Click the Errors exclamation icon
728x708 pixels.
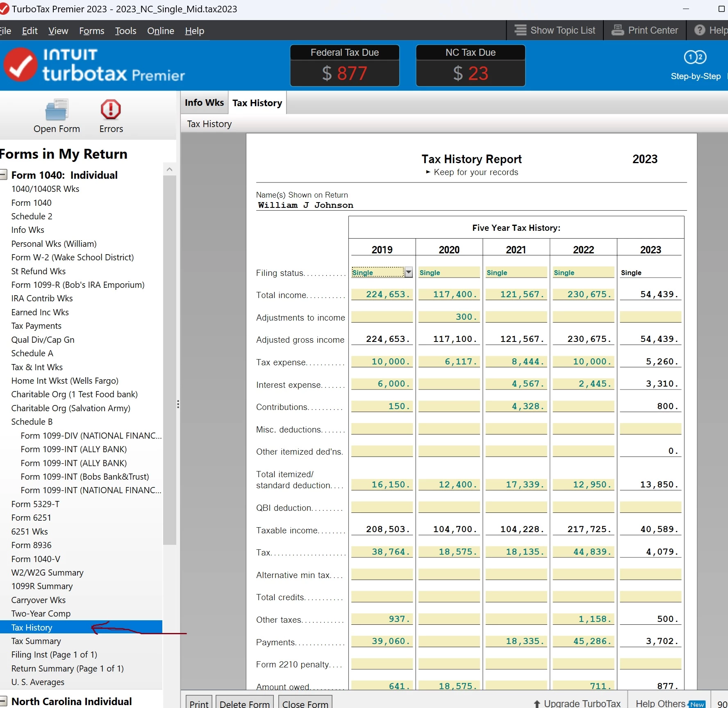pyautogui.click(x=111, y=109)
